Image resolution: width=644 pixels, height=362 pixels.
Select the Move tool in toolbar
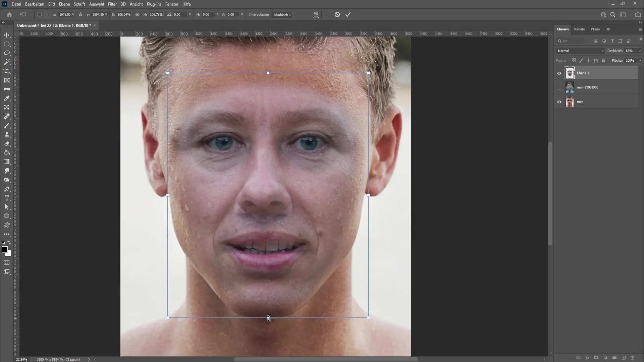click(x=7, y=35)
